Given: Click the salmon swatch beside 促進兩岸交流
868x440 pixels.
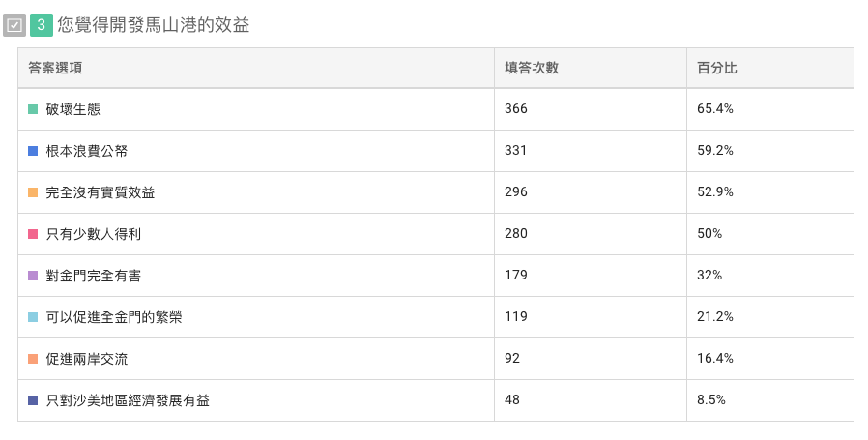Looking at the screenshot, I should [33, 359].
